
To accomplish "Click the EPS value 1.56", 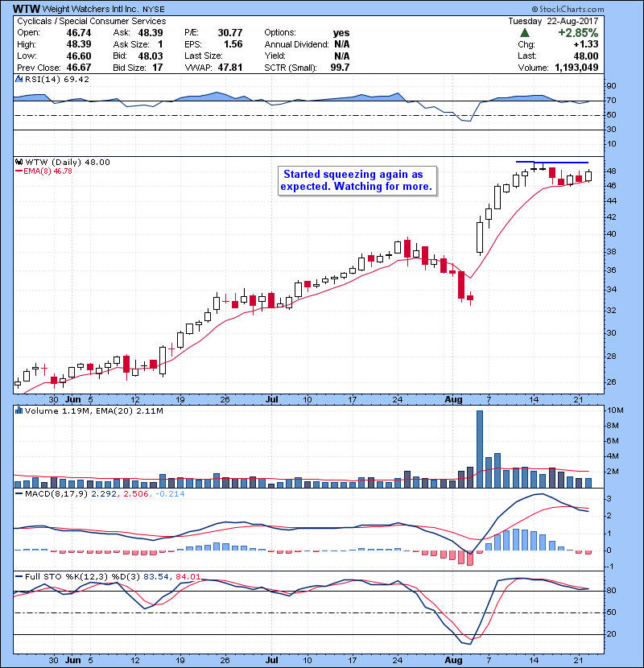I will coord(233,44).
